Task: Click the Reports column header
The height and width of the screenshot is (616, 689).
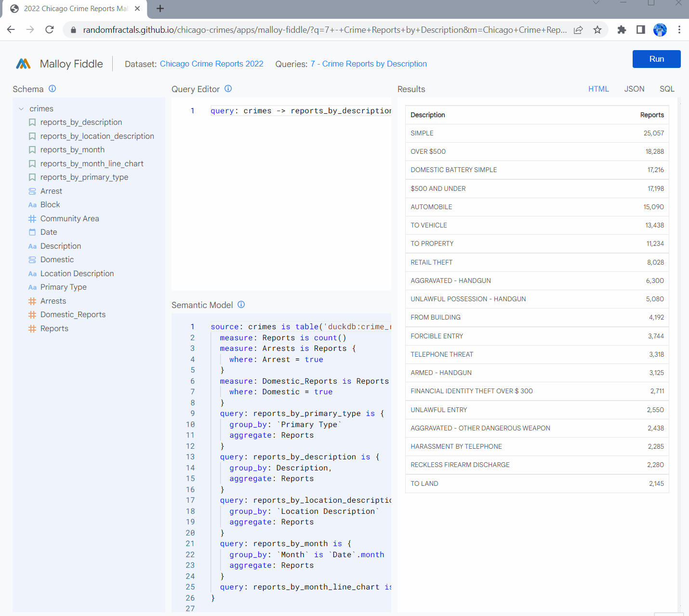Action: click(652, 115)
